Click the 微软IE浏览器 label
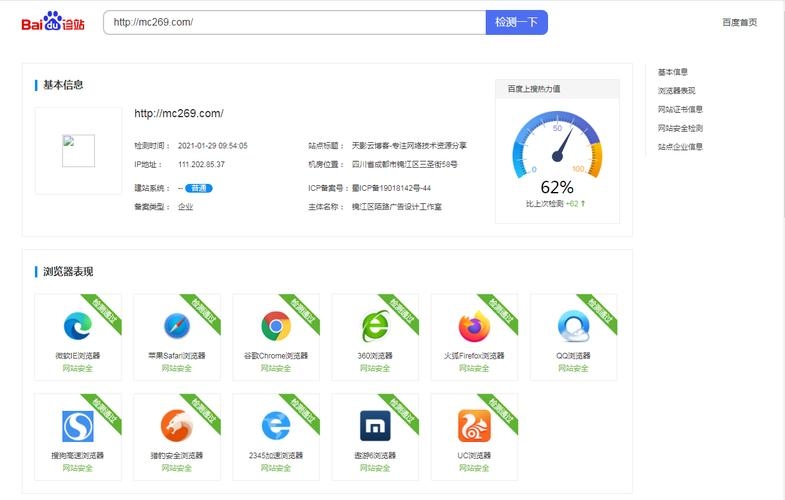785x500 pixels. click(x=78, y=356)
